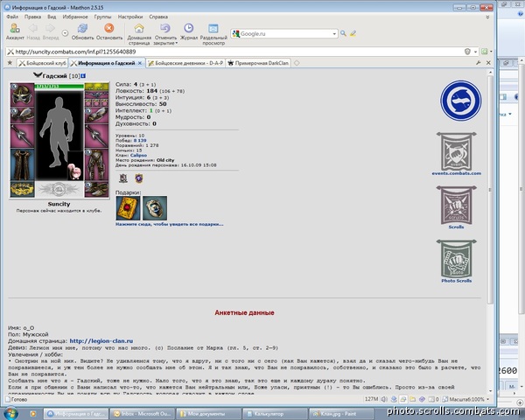Switch to the Бойцовский клуб tab
The width and height of the screenshot is (525, 420).
click(43, 63)
